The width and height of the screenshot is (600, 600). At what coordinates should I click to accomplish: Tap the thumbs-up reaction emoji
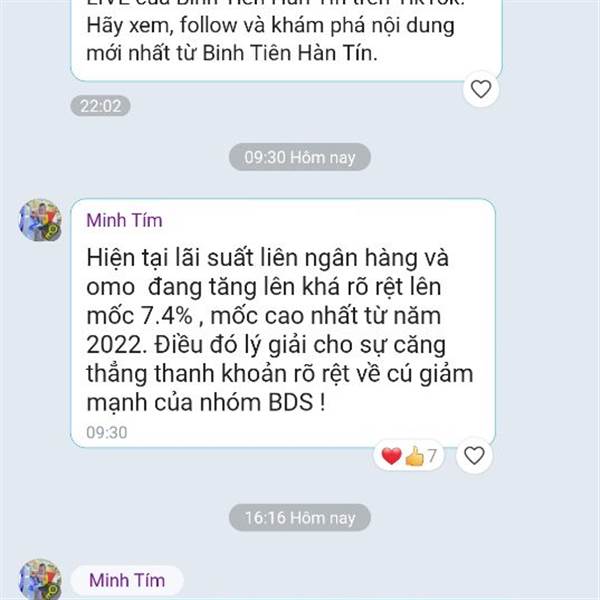[415, 456]
